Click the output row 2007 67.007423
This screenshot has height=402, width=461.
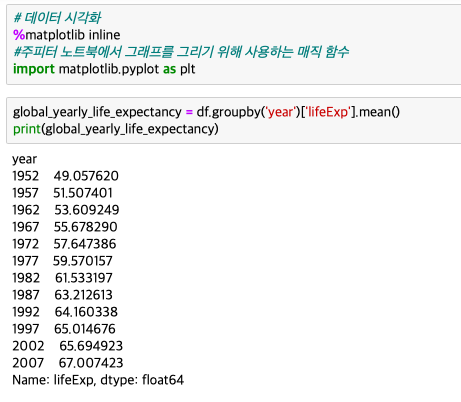click(68, 363)
